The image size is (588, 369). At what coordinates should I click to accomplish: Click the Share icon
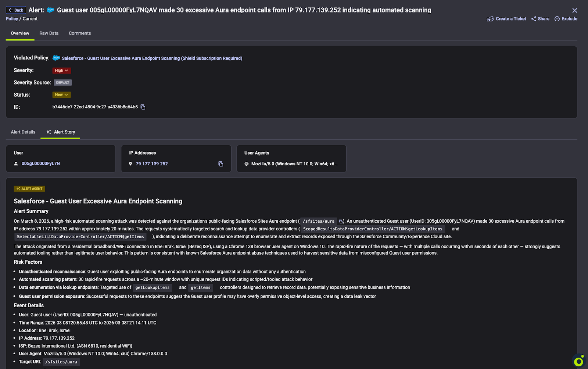coord(534,19)
